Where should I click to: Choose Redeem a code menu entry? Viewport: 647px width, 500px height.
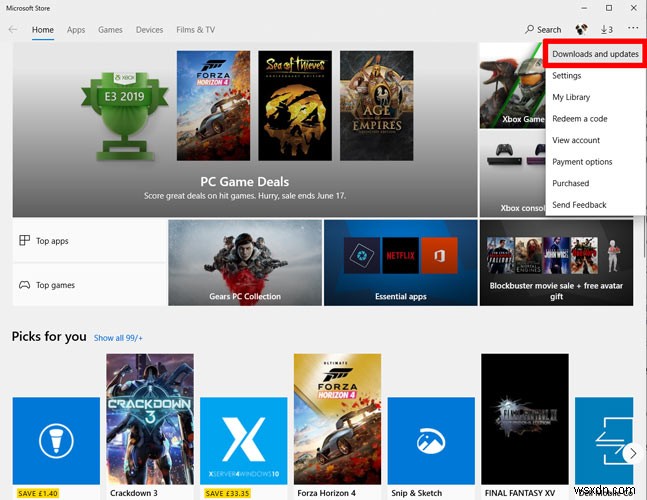point(595,118)
